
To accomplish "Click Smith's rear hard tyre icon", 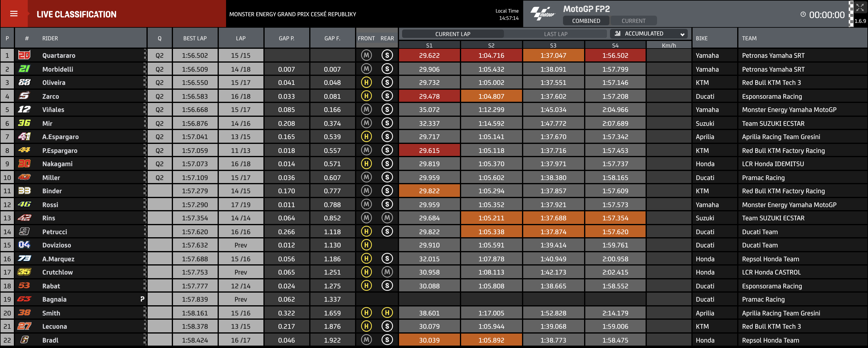I will point(387,313).
